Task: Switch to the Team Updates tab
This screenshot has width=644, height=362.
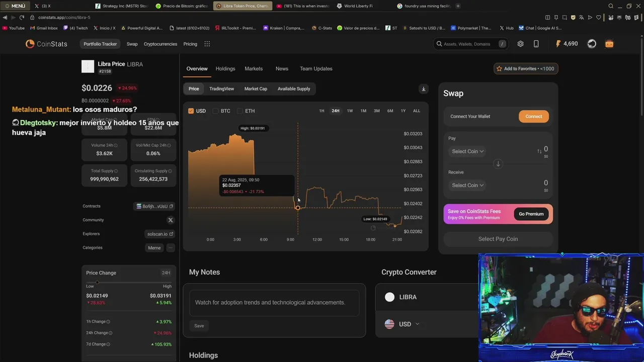Action: (316, 69)
